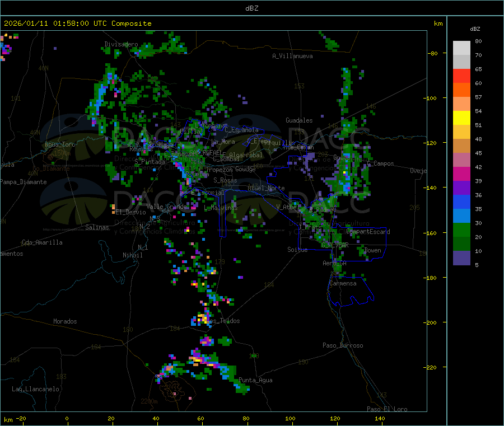Click the dBZ title at top
Viewport: 504px width, 426px height.
251,8
